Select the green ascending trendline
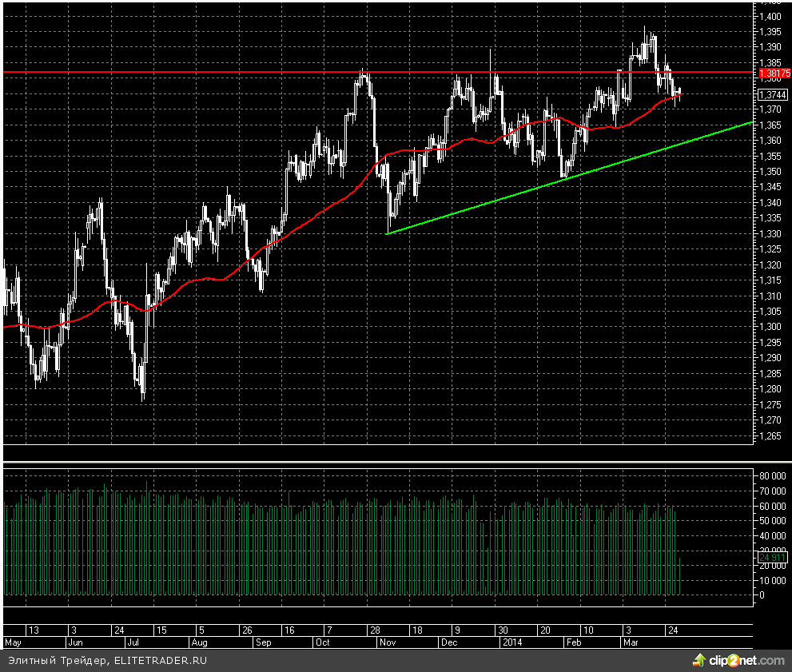792x672 pixels. [559, 180]
